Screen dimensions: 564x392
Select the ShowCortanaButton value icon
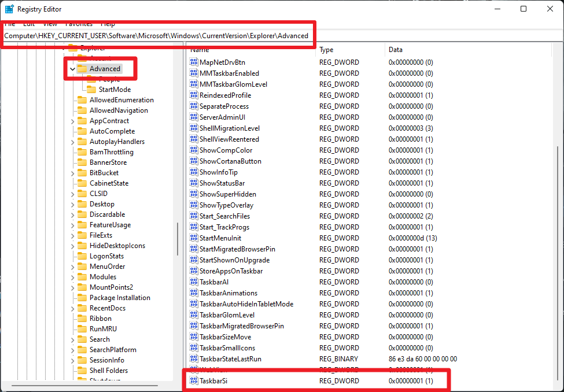[194, 161]
